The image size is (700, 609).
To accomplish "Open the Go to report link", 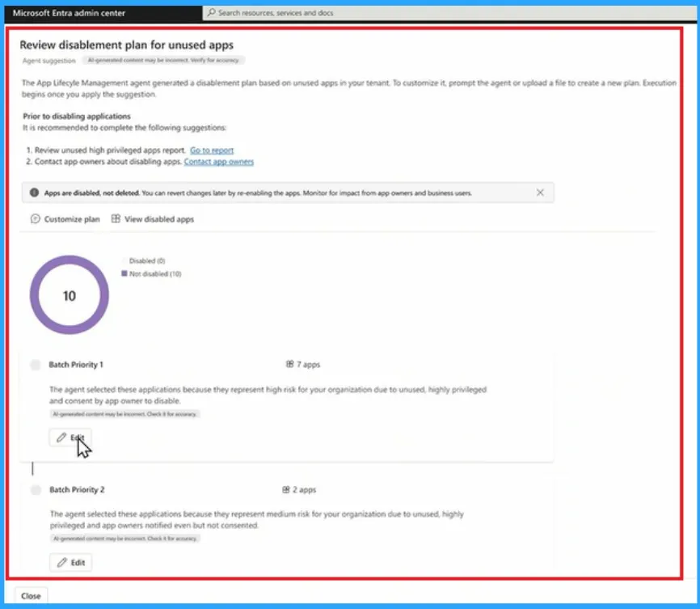I will [x=212, y=150].
